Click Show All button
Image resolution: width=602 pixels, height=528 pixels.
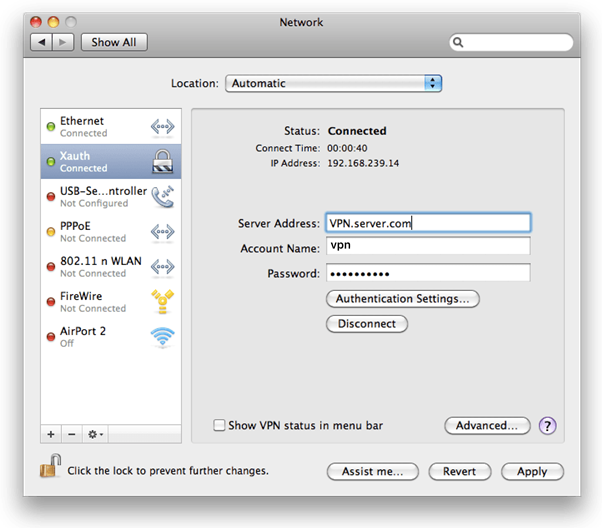coord(114,42)
